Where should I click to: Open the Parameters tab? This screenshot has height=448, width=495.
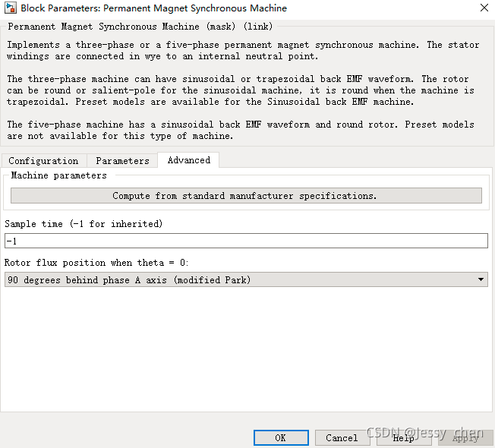tap(122, 161)
